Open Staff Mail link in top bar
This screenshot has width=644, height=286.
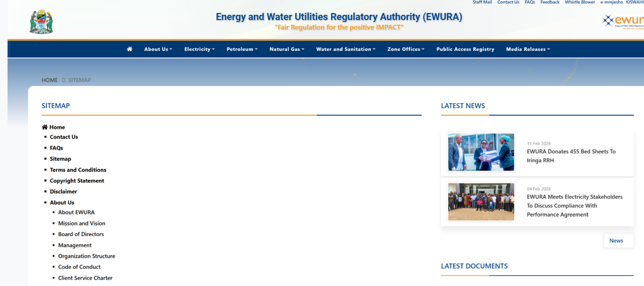482,2
